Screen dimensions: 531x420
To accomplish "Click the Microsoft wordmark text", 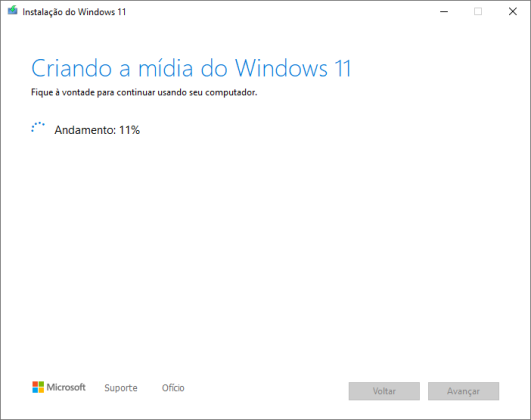I will [66, 387].
